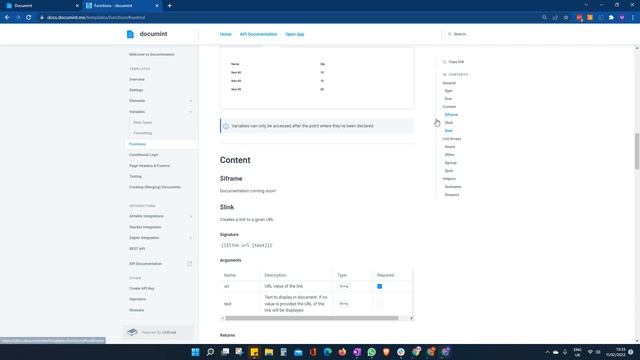Open Settings page in sidebar

[136, 90]
